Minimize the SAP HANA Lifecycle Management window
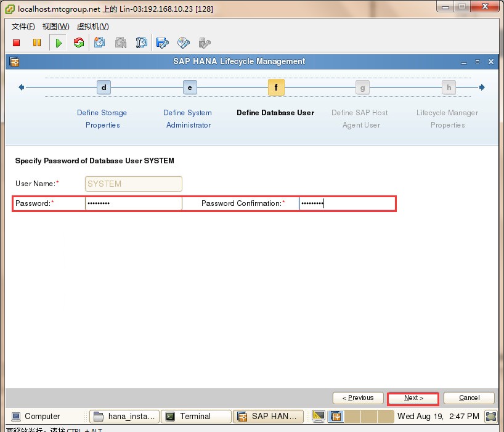This screenshot has width=504, height=432. pos(464,62)
